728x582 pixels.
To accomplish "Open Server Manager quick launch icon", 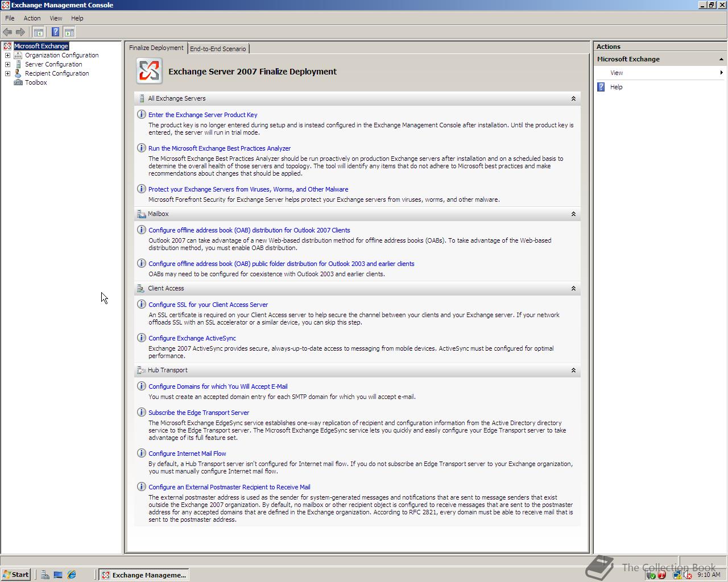I will 45,575.
